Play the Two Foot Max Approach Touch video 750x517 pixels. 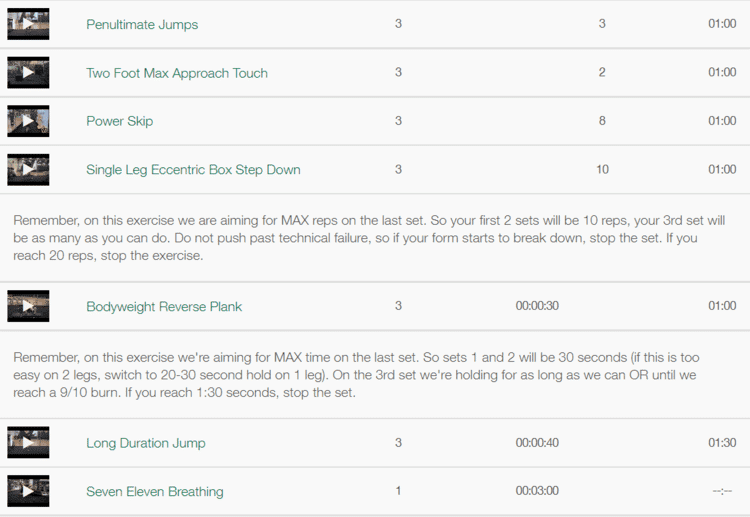28,72
